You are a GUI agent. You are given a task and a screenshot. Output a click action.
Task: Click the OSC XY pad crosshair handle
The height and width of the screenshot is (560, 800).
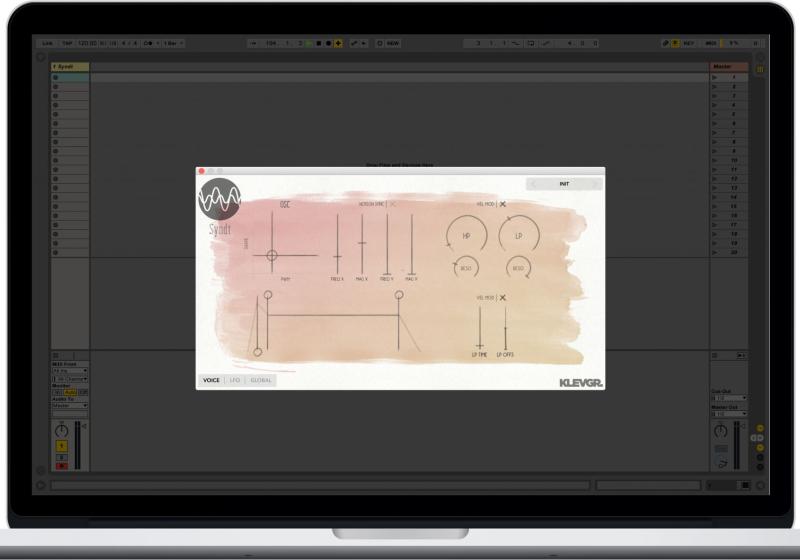pos(271,256)
